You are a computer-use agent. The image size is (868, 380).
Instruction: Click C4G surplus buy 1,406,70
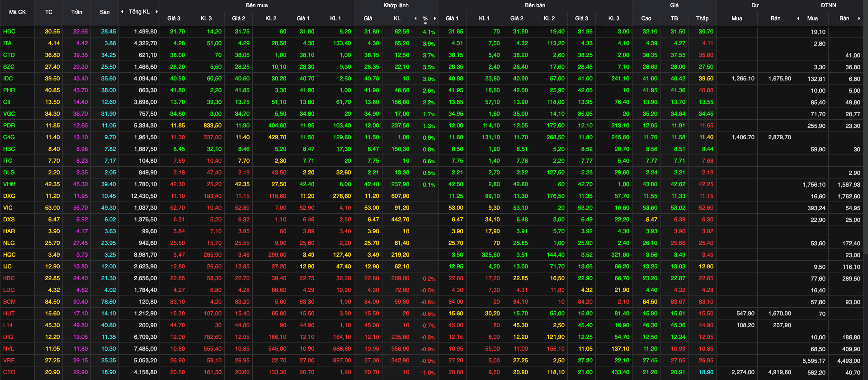click(743, 137)
